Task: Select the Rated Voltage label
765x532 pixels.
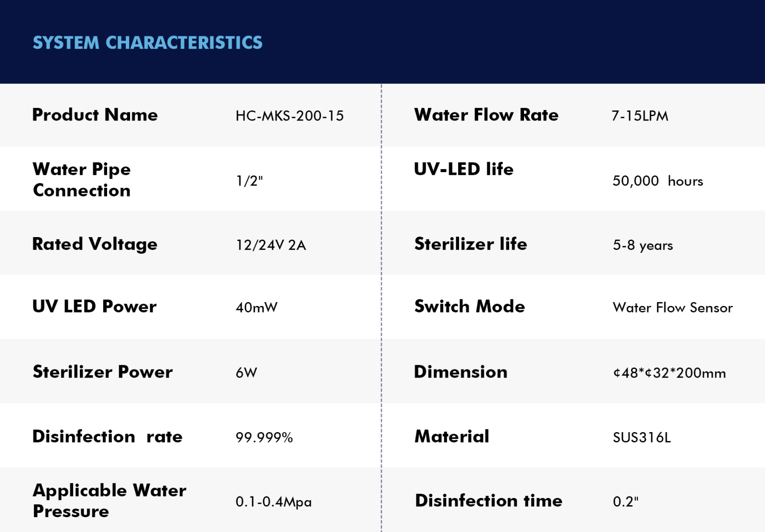Action: (95, 244)
